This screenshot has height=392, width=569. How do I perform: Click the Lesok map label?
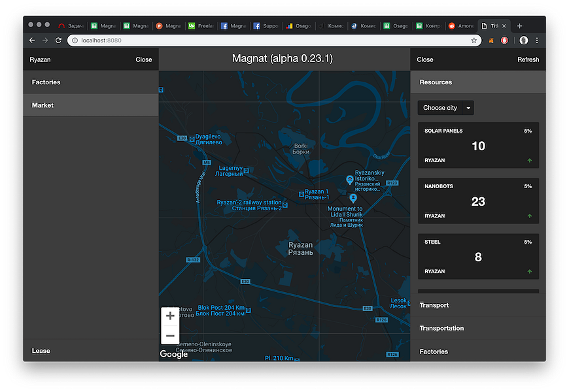pyautogui.click(x=398, y=303)
